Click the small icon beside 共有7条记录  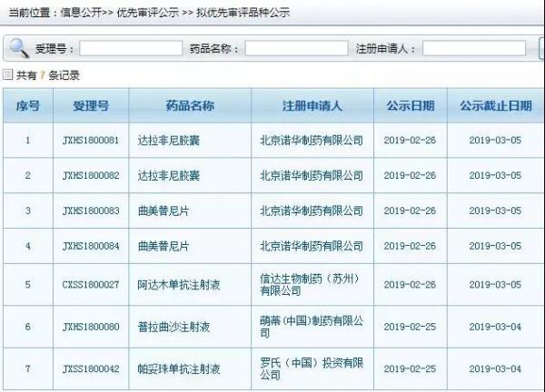point(8,74)
